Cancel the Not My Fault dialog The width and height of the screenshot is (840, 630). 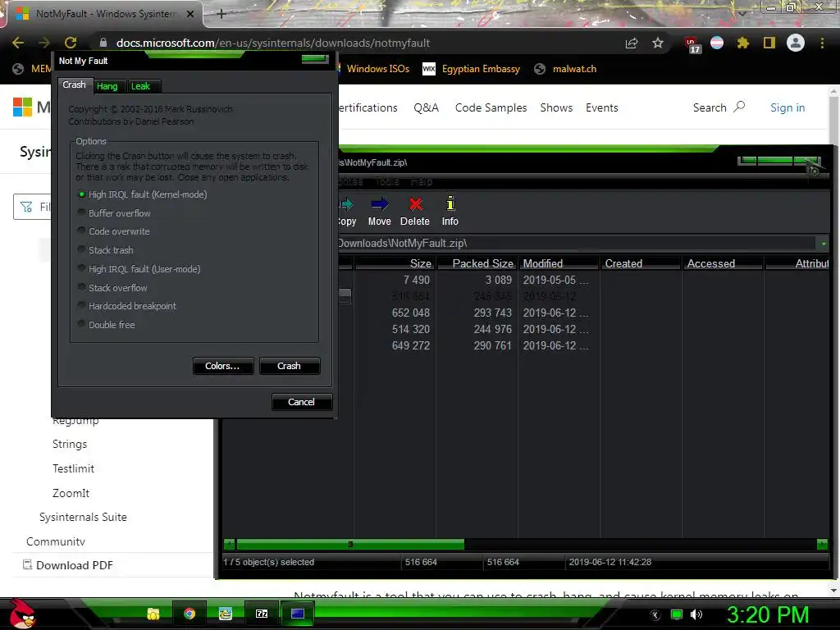click(302, 402)
